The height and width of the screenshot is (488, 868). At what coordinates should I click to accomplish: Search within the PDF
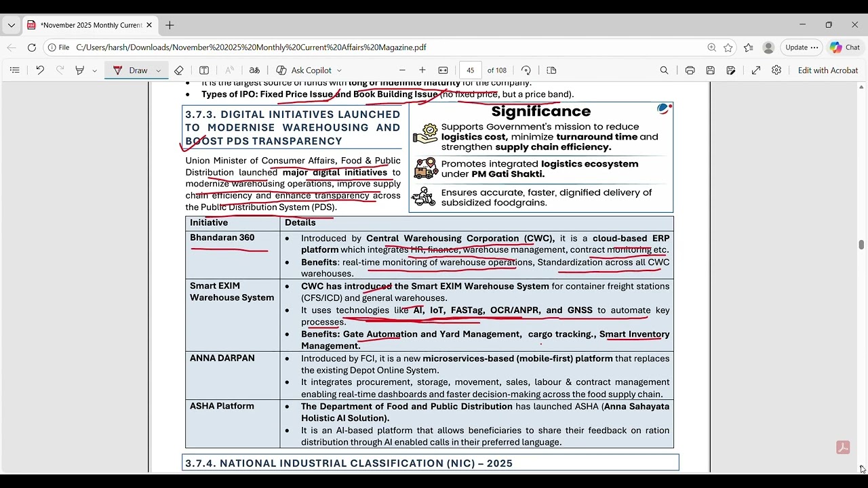(665, 70)
